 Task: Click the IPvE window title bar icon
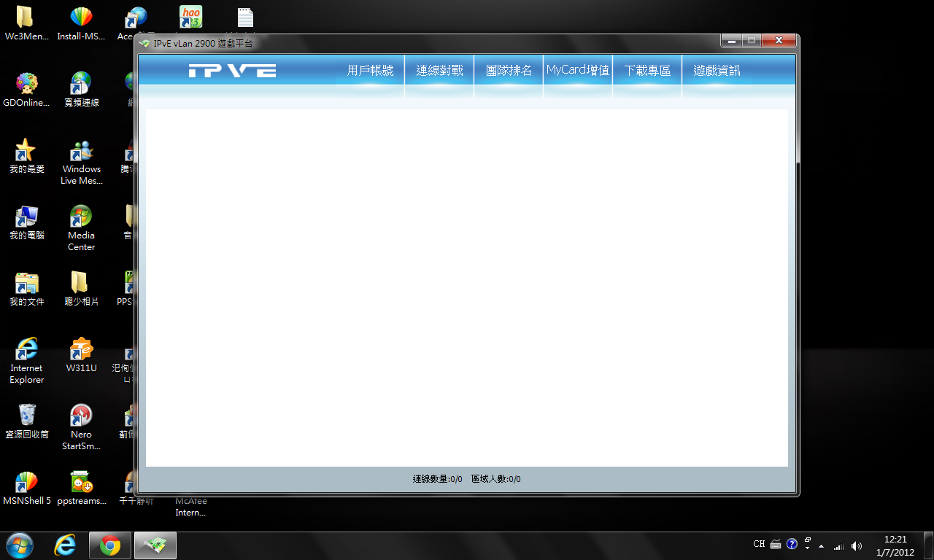click(145, 44)
